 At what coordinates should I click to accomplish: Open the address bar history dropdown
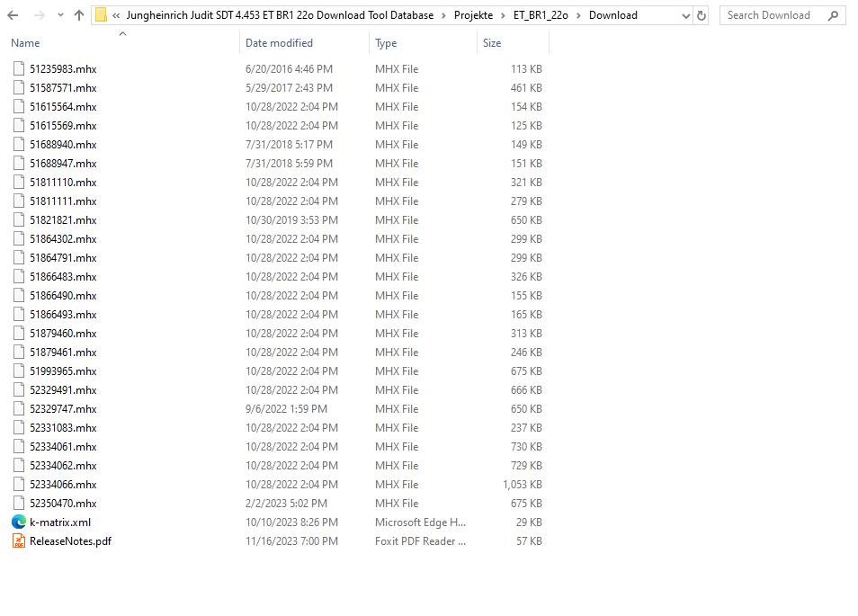point(685,16)
